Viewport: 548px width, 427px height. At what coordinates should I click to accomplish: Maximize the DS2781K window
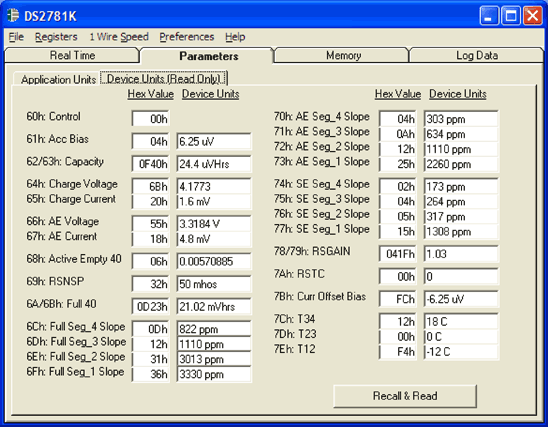point(511,16)
